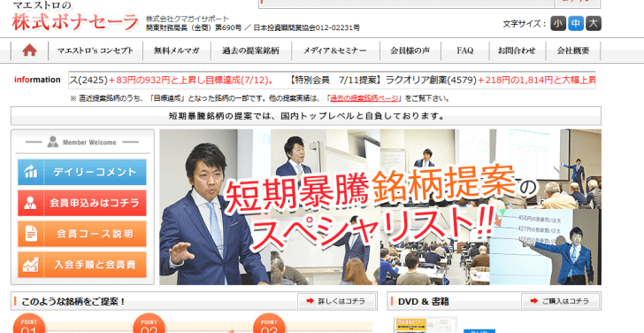Click the デイリーコメント chart icon button

click(81, 172)
